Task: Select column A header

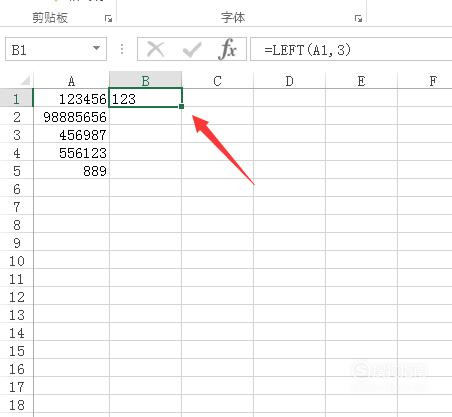Action: [71, 81]
